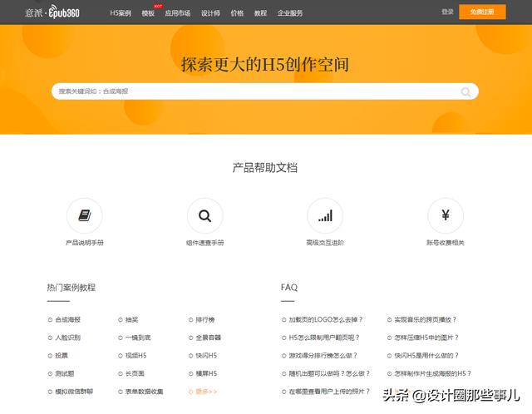
Task: Click the bullet icon beside 人脸识别
Action: click(x=50, y=338)
